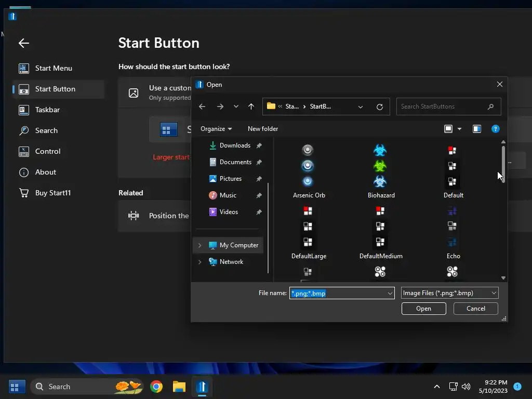The height and width of the screenshot is (399, 532).
Task: Launch Google Chrome from taskbar
Action: (156, 387)
